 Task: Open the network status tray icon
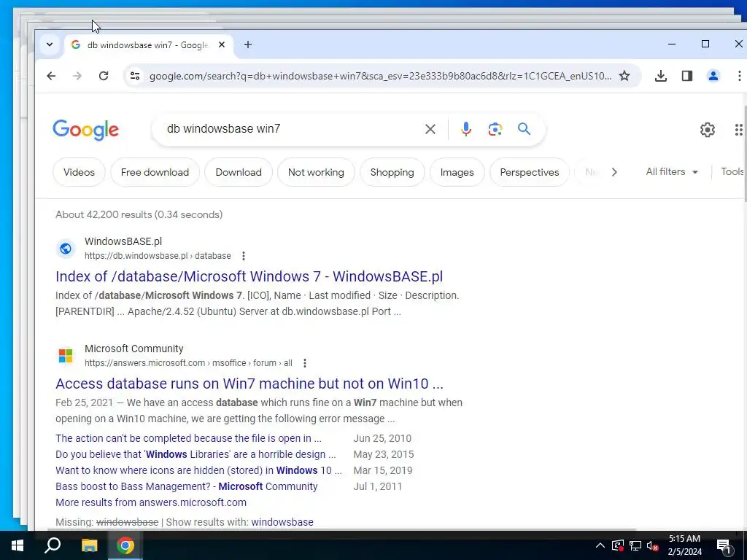(x=635, y=545)
